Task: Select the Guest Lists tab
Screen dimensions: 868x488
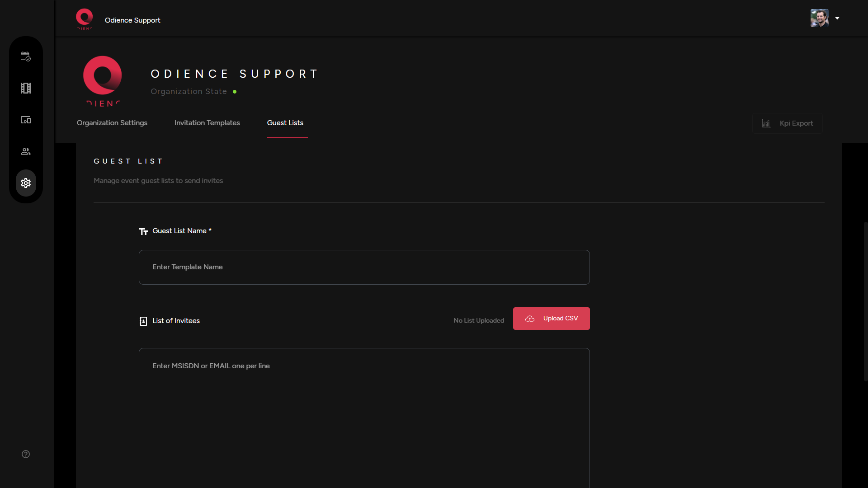Action: pyautogui.click(x=285, y=123)
